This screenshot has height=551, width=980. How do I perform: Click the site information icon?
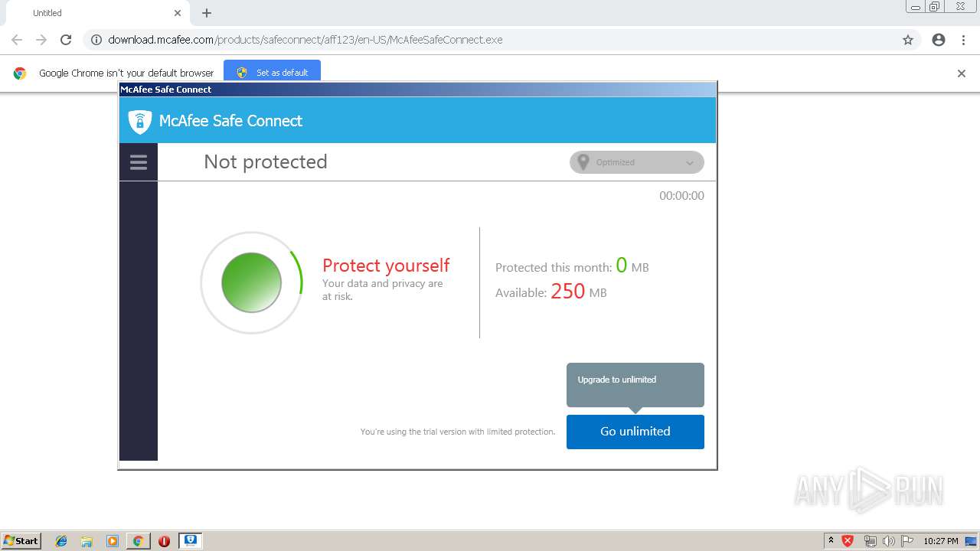(x=96, y=40)
